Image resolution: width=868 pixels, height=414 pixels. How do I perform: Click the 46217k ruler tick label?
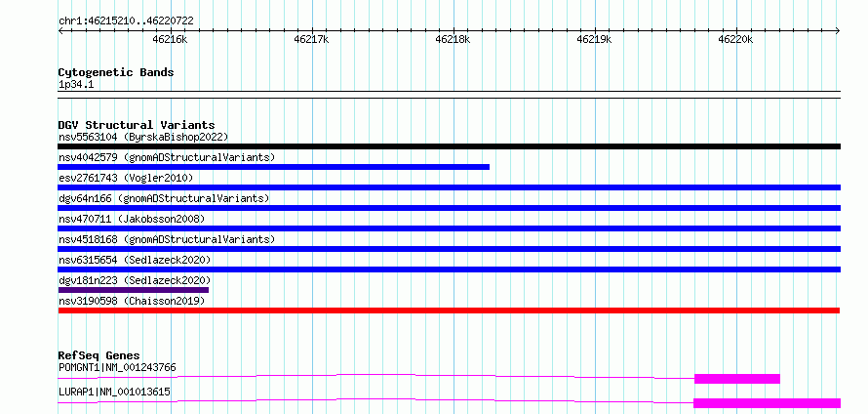click(x=312, y=39)
